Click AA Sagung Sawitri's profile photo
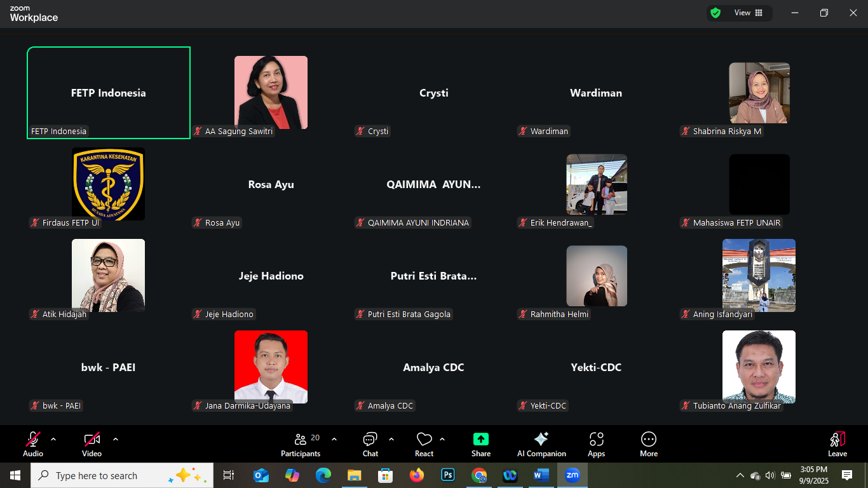The image size is (868, 488). 271,92
